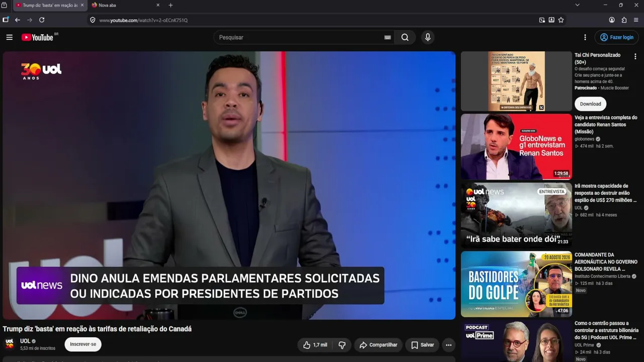Close the 'Trump diz basta' tab
644x362 pixels.
[82, 5]
